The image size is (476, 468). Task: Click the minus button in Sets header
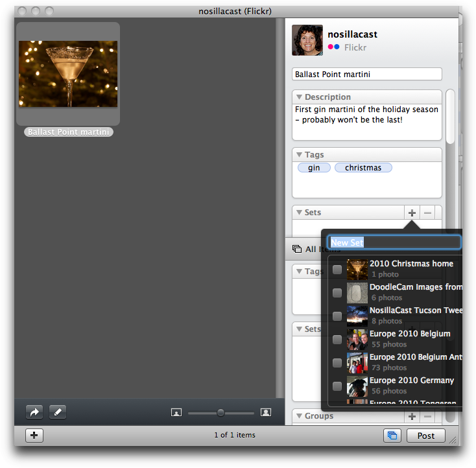pos(427,213)
